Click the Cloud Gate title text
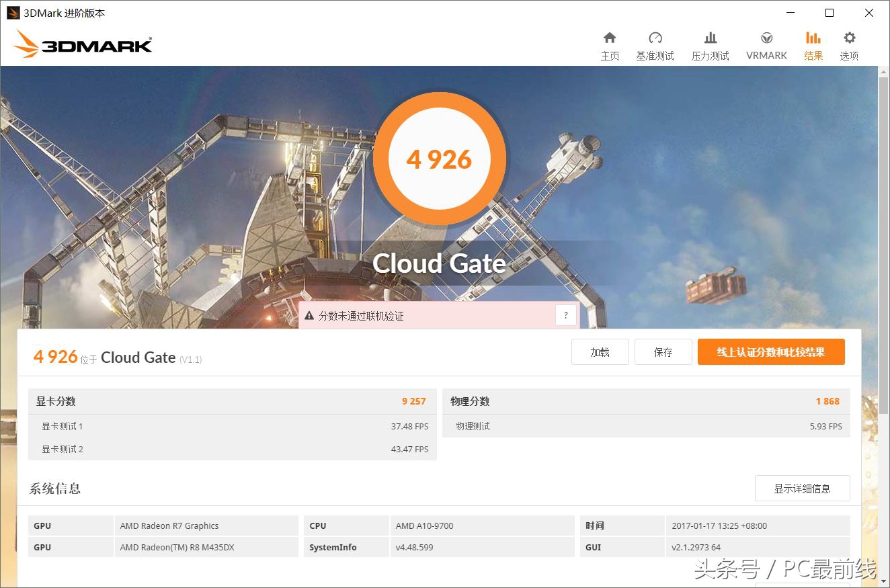890x588 pixels. coord(439,263)
